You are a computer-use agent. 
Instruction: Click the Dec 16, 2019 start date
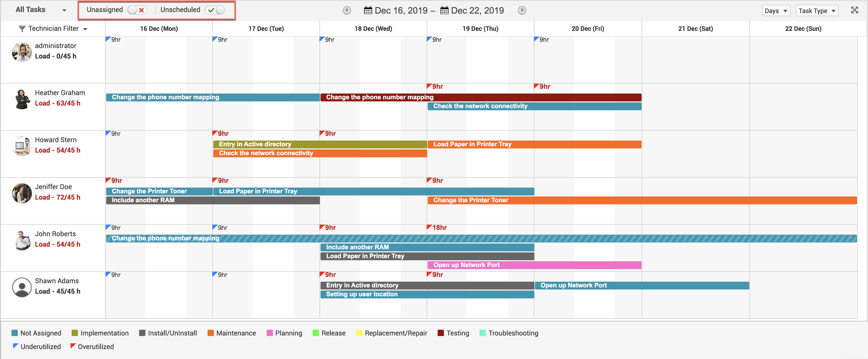click(x=401, y=10)
